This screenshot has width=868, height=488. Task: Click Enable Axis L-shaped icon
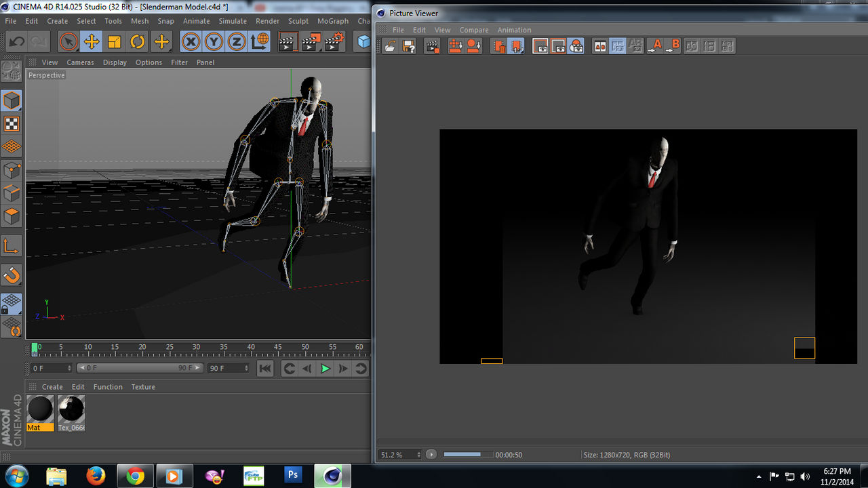pos(12,246)
